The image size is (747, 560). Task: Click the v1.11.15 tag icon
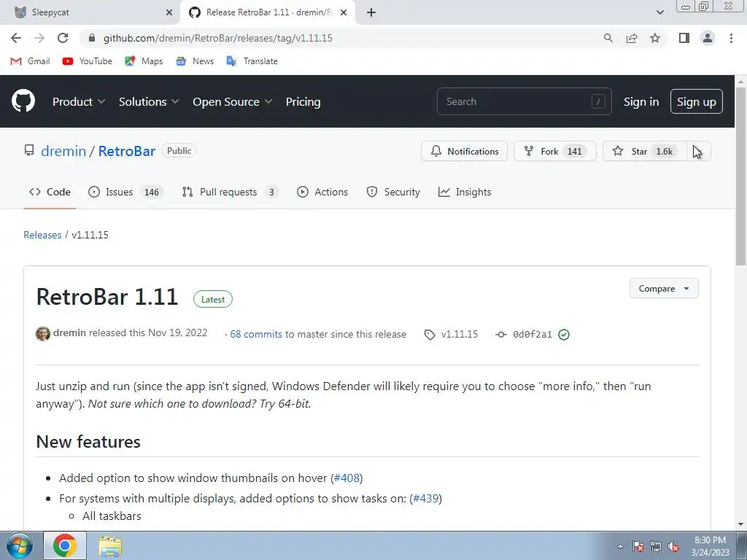pyautogui.click(x=429, y=335)
